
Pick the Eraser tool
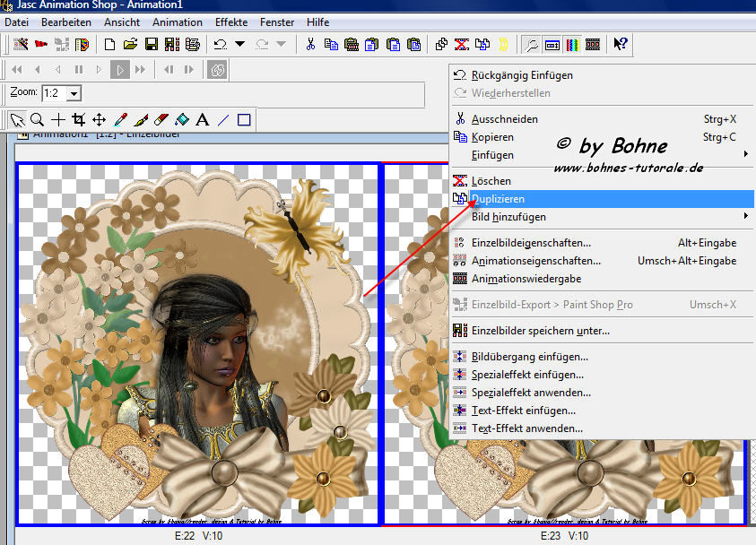(x=161, y=120)
